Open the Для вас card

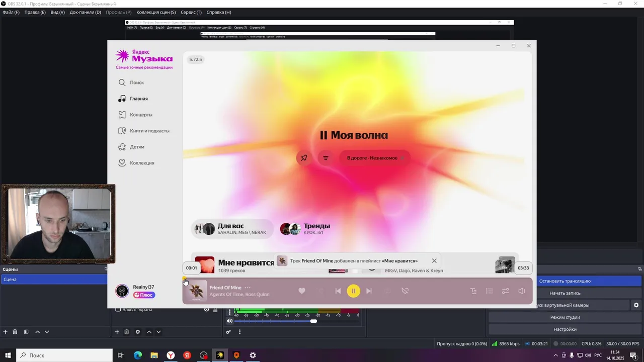coord(232,229)
